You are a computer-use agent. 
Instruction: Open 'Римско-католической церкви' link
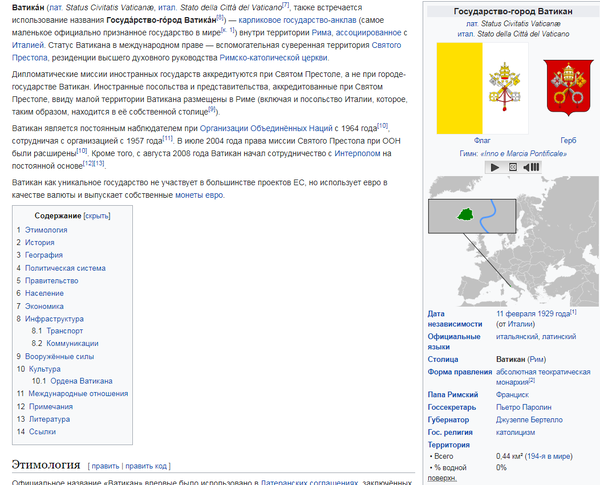(274, 58)
